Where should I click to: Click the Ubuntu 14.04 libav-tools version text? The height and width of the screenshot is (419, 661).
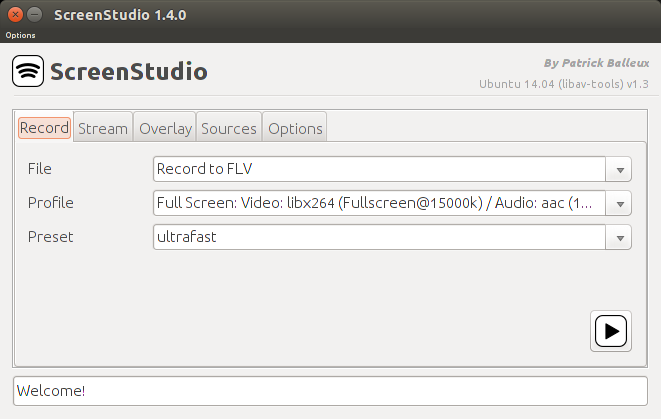click(x=564, y=84)
